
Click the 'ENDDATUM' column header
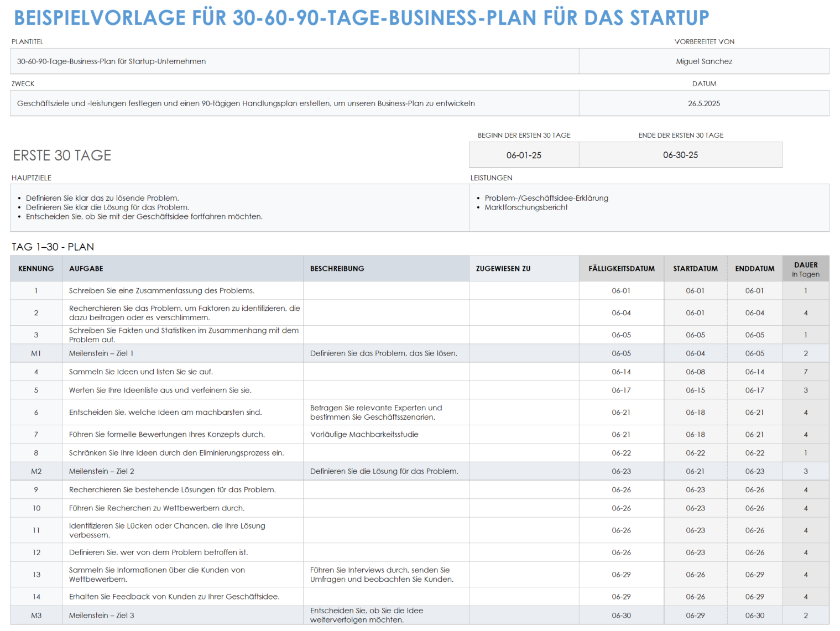pyautogui.click(x=755, y=268)
